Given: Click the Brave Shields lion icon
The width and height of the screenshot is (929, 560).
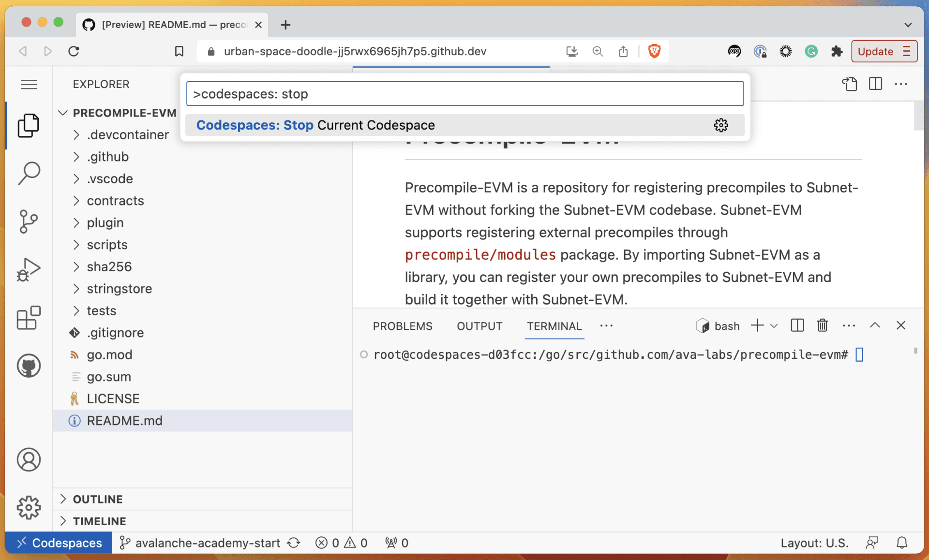Looking at the screenshot, I should [654, 51].
